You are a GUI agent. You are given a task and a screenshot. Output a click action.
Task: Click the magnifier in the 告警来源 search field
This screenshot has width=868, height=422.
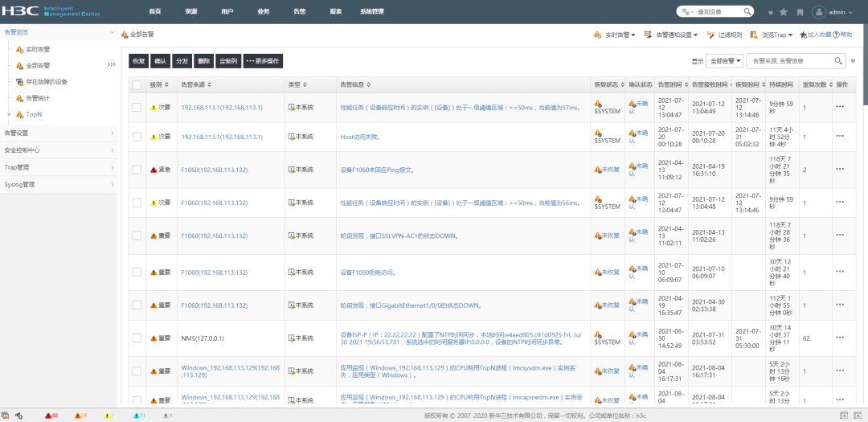coord(838,60)
